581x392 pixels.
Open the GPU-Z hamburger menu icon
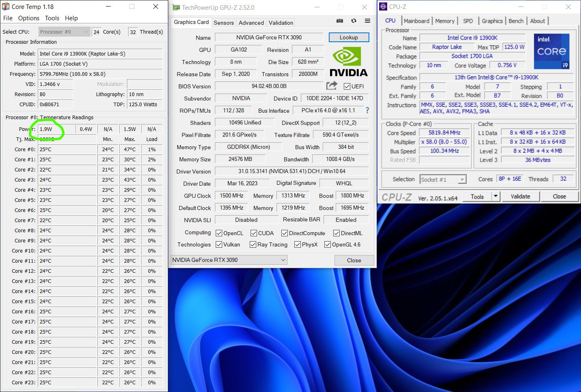367,20
